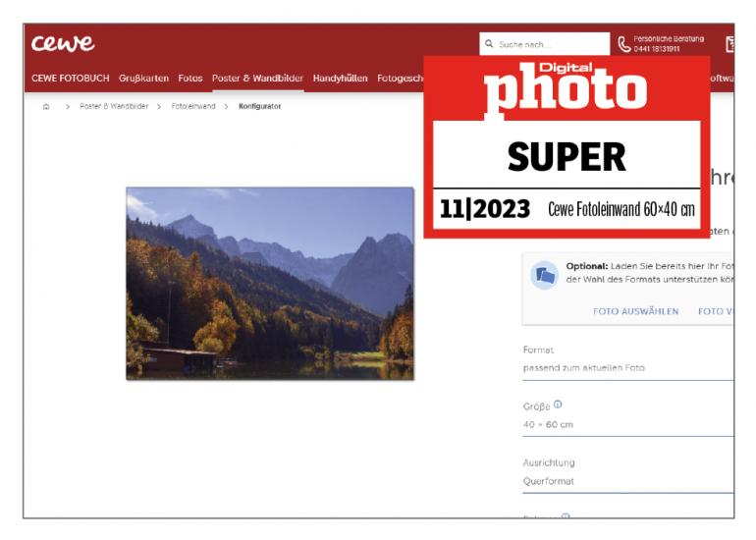
Task: Open the Handyhüllen menu
Action: click(x=340, y=79)
